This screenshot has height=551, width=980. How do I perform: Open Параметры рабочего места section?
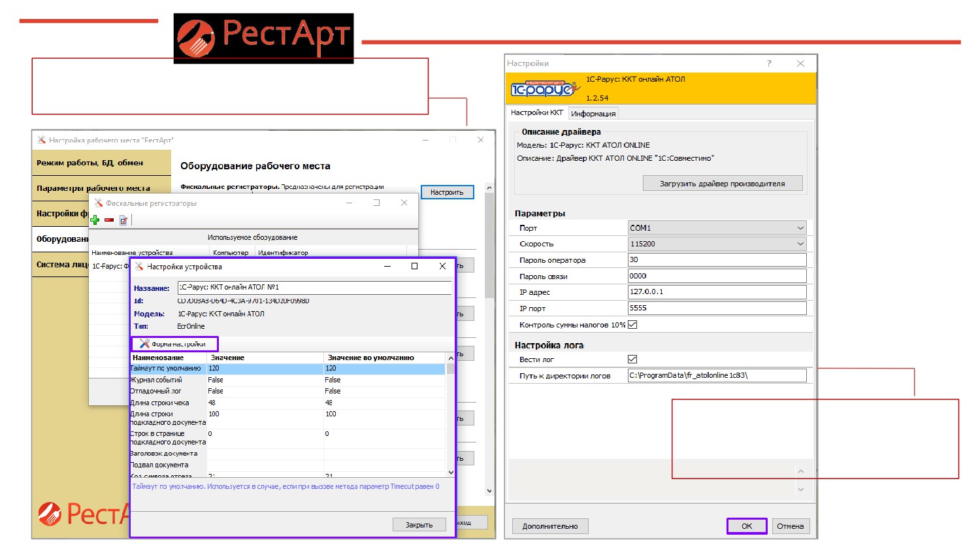[x=101, y=188]
